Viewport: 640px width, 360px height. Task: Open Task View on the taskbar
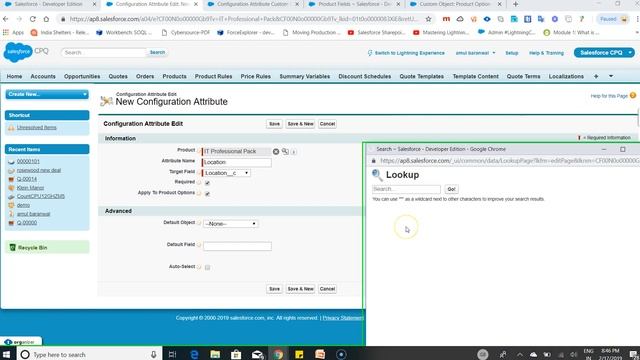point(172,354)
